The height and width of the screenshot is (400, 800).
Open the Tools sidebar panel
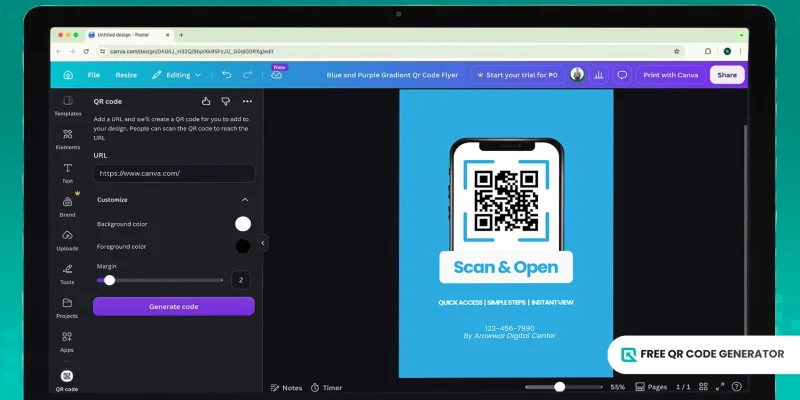[67, 274]
